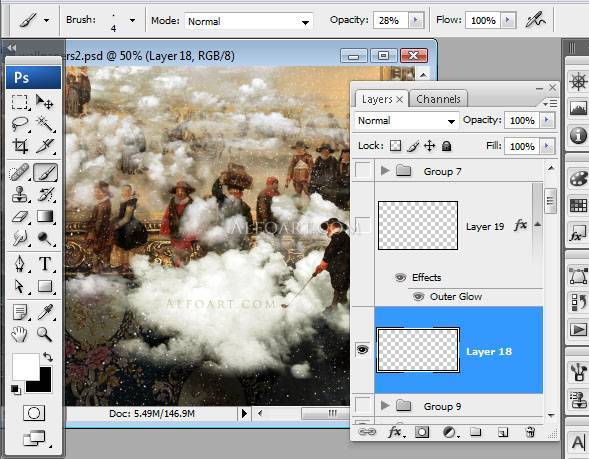This screenshot has width=589, height=459.
Task: Hide Layer 18 with eye icon
Action: pos(362,350)
